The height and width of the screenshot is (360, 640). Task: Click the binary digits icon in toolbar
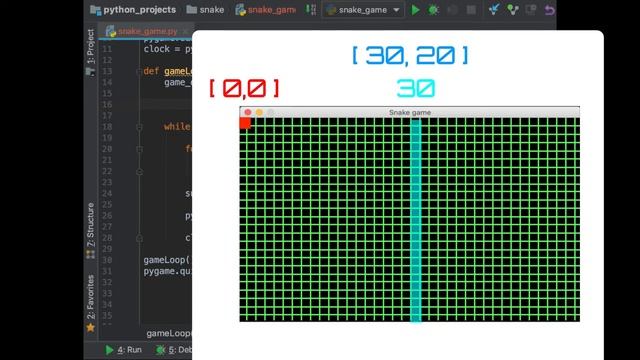311,9
